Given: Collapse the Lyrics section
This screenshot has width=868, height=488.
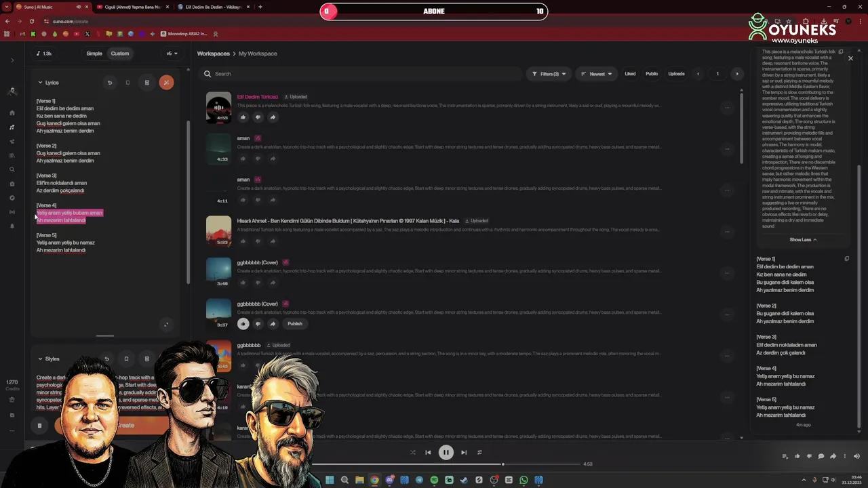Looking at the screenshot, I should click(x=40, y=83).
